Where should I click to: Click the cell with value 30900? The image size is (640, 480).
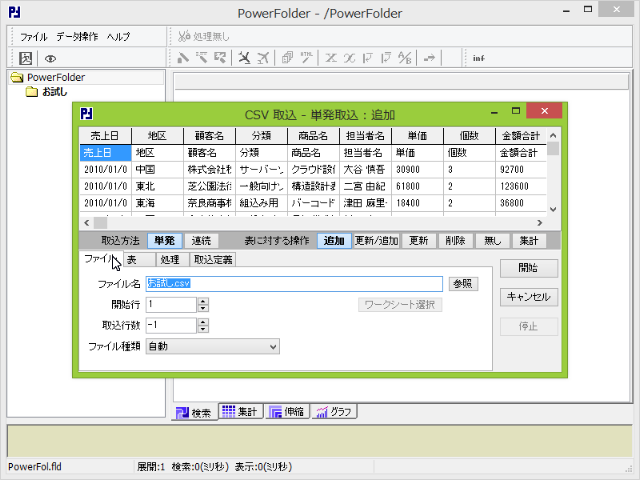(x=417, y=169)
